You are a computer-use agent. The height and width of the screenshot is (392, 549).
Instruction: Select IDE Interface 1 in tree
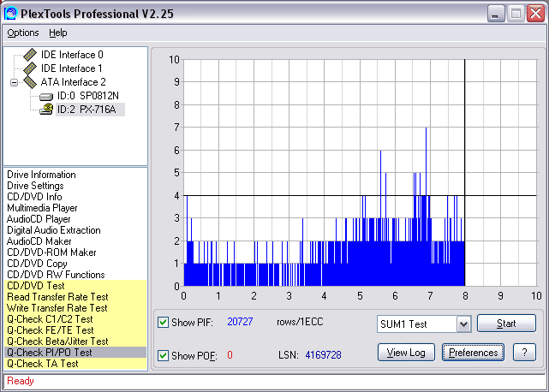pos(71,68)
